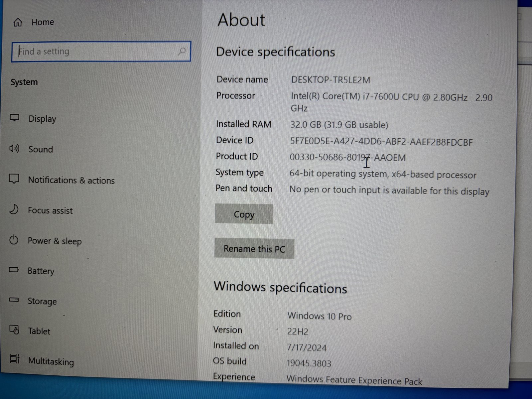Click the Home house icon
Screen dimensions: 532x399
pyautogui.click(x=18, y=22)
